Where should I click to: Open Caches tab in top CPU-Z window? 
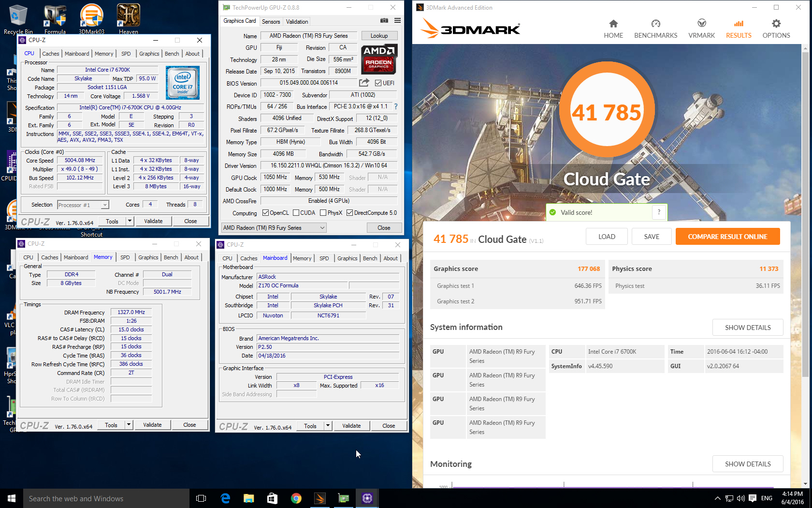click(50, 54)
